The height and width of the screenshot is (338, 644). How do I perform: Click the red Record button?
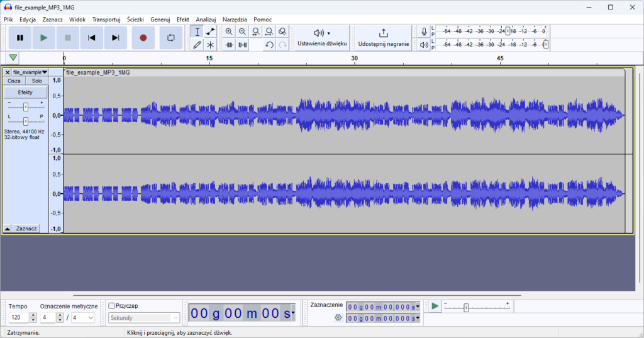click(x=143, y=38)
